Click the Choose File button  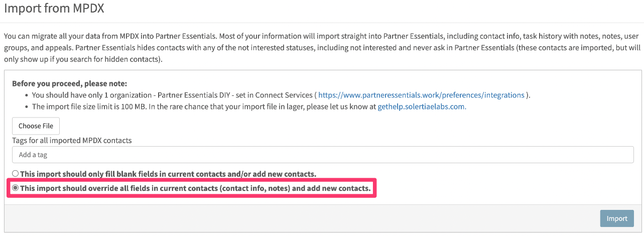click(36, 126)
